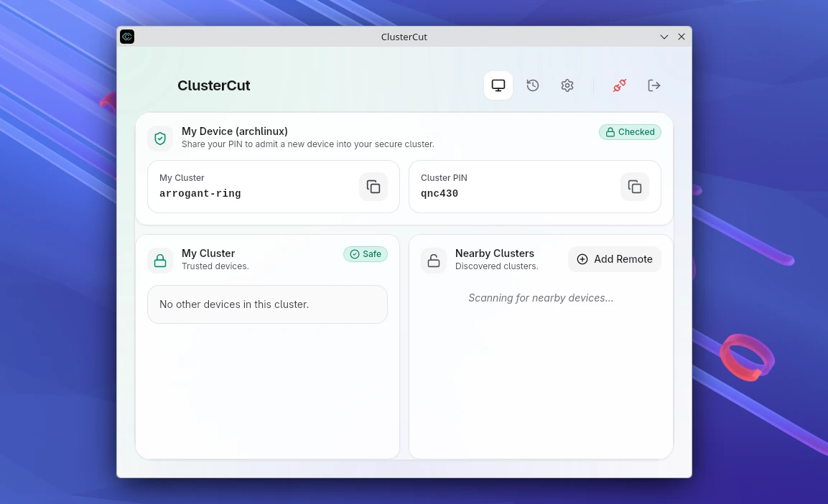The width and height of the screenshot is (828, 504).
Task: Click the "Scanning for nearby devices" text
Action: 541,298
